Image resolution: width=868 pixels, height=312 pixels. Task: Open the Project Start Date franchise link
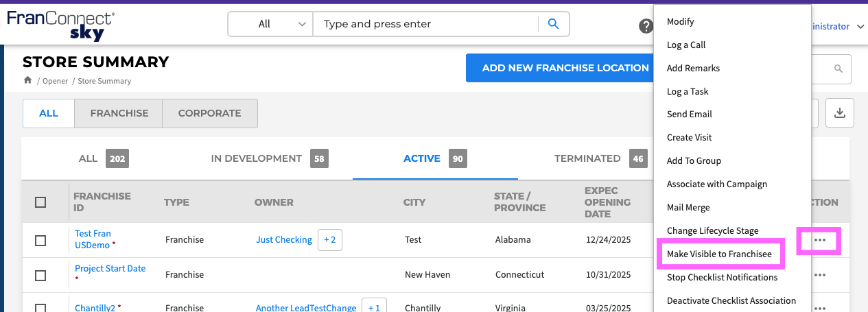(x=110, y=269)
